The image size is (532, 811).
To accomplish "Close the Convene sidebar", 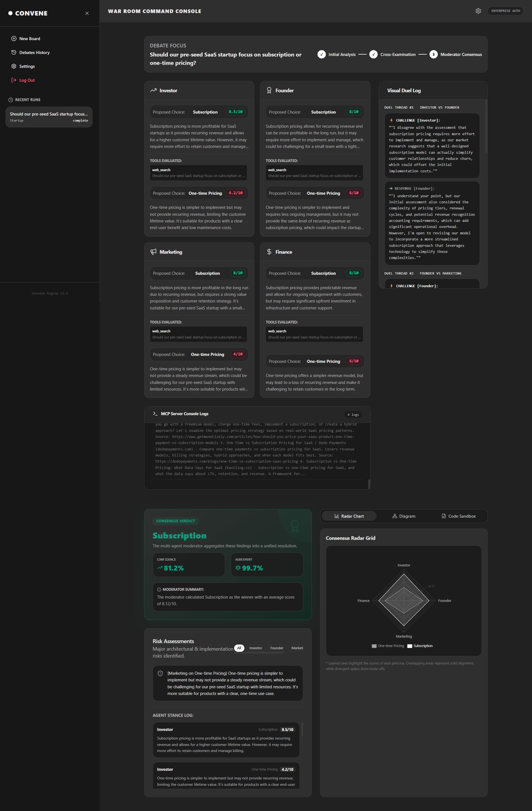I will pyautogui.click(x=87, y=13).
